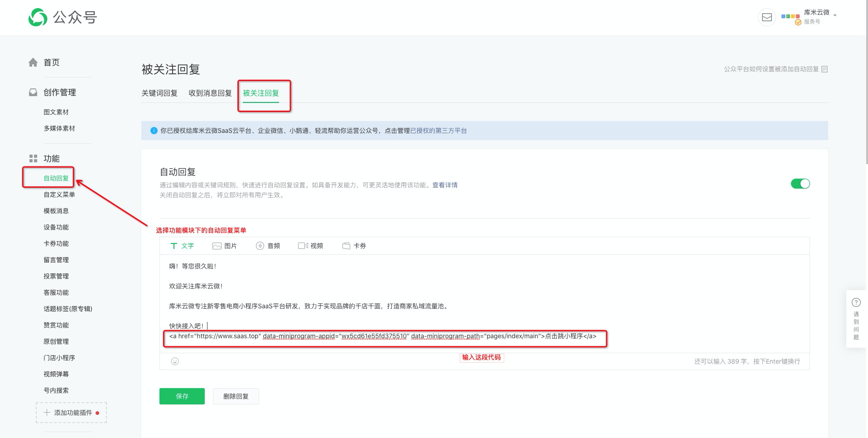Open 创作管理 section in sidebar
The height and width of the screenshot is (438, 868).
click(60, 92)
